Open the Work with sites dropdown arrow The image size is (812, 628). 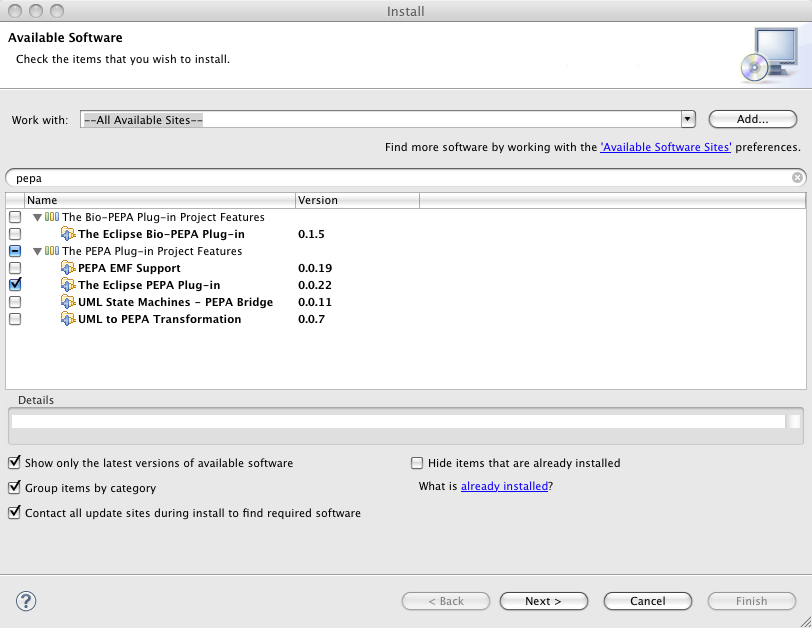coord(688,120)
